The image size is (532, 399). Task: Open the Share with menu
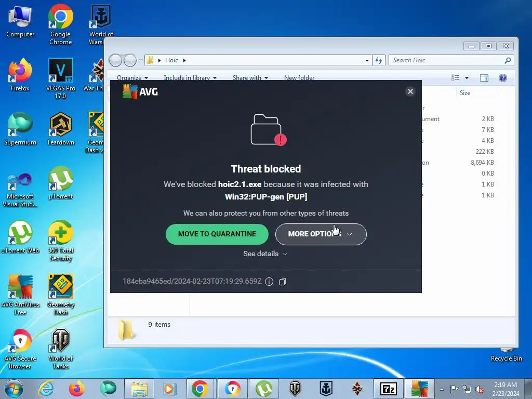(250, 78)
